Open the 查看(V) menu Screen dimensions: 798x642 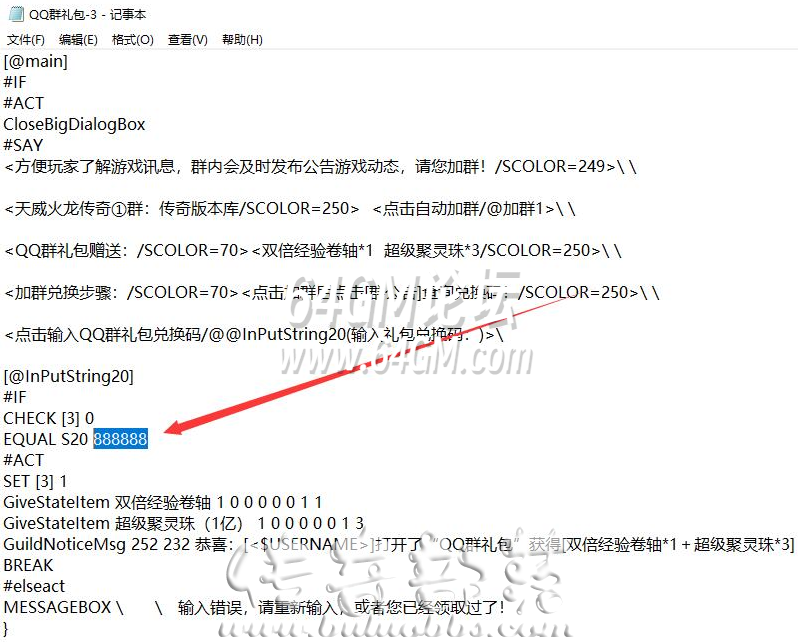click(x=188, y=40)
